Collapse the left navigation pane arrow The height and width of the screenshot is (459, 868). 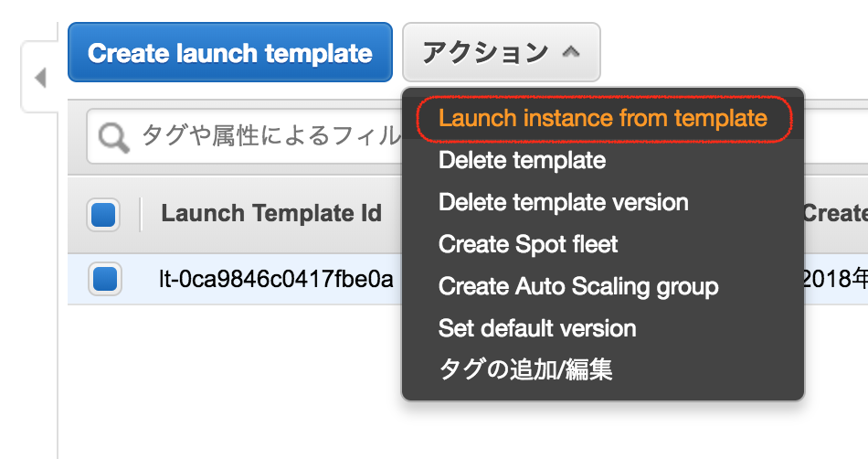(x=39, y=78)
